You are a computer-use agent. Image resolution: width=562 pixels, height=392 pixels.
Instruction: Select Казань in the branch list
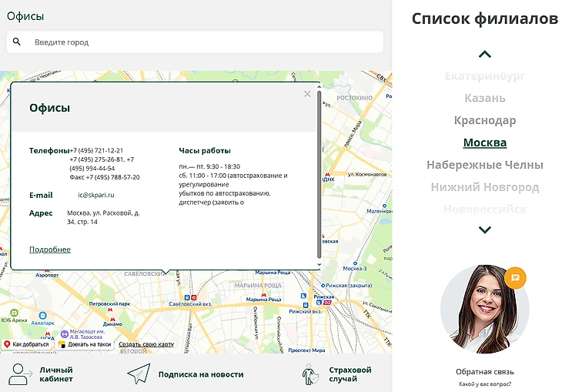[x=484, y=98]
